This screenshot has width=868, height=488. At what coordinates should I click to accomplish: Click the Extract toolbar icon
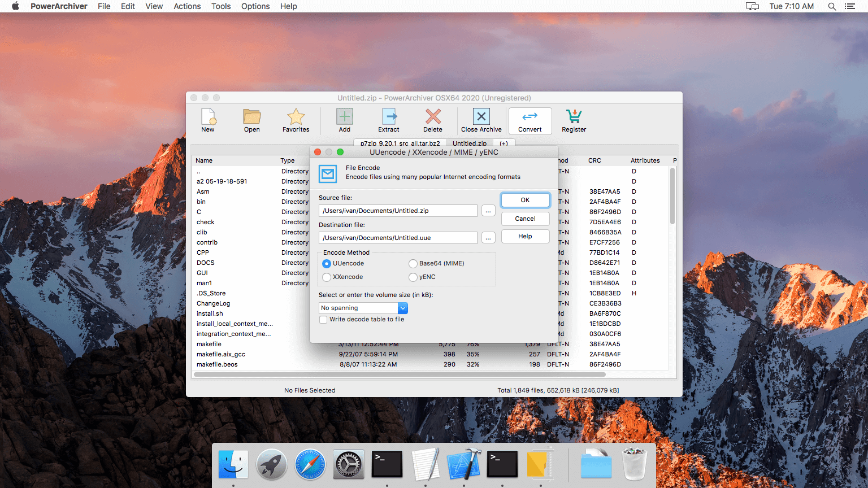389,121
